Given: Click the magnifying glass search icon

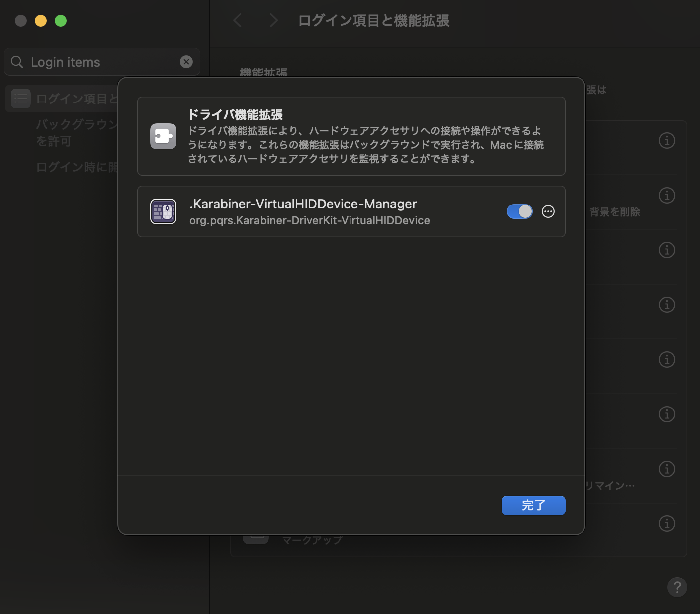Looking at the screenshot, I should tap(17, 62).
